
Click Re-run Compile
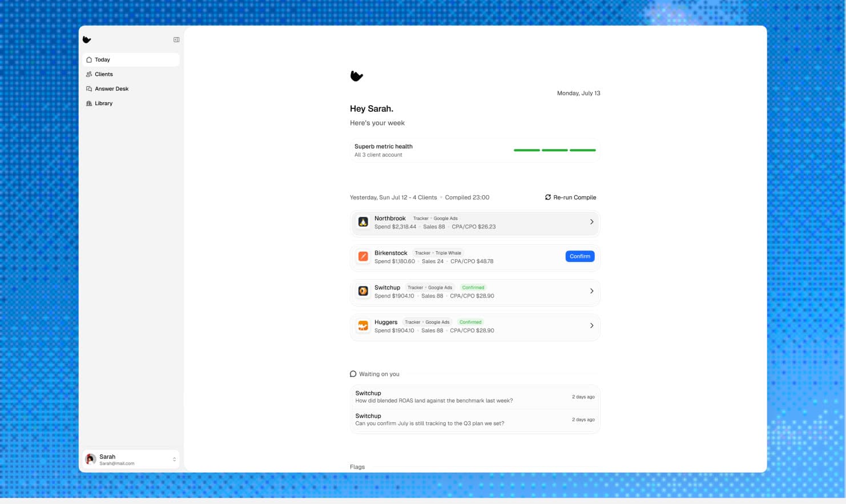[570, 197]
